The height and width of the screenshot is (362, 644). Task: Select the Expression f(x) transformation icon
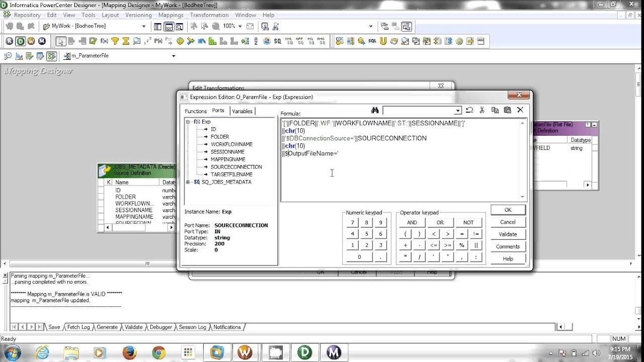(104, 41)
